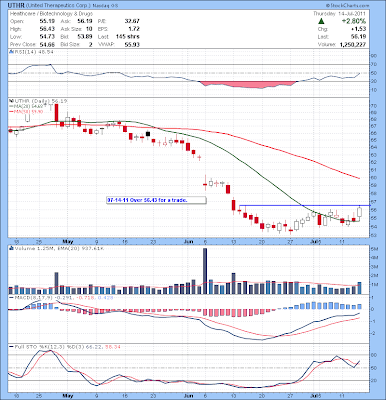Select the Prev Close value 54.66
This screenshot has height=400, width=386.
tap(47, 45)
